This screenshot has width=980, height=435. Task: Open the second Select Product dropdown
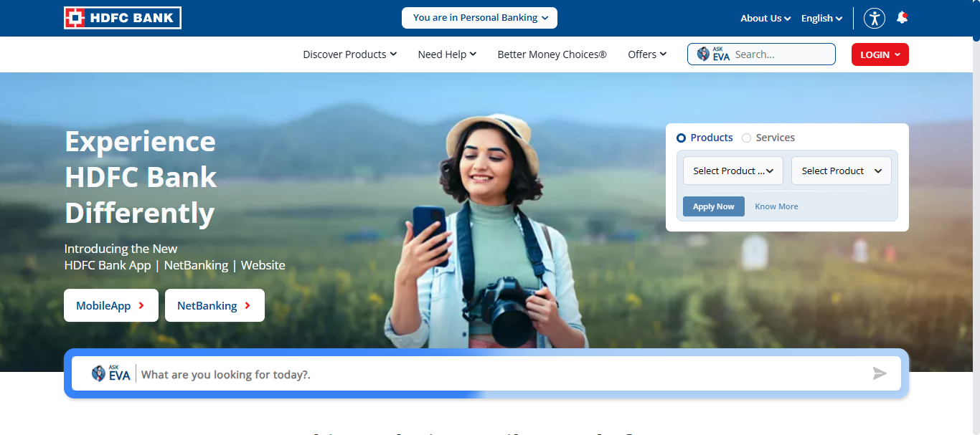coord(842,171)
